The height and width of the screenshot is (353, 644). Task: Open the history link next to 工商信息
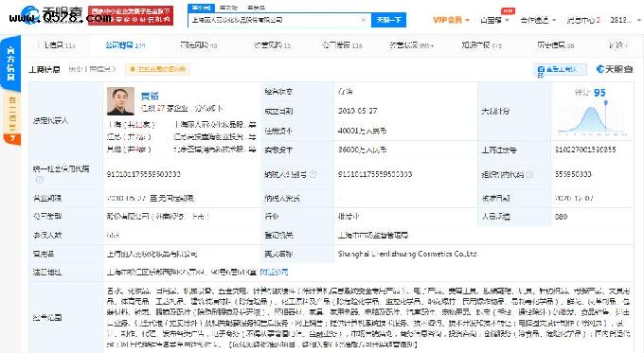click(92, 69)
